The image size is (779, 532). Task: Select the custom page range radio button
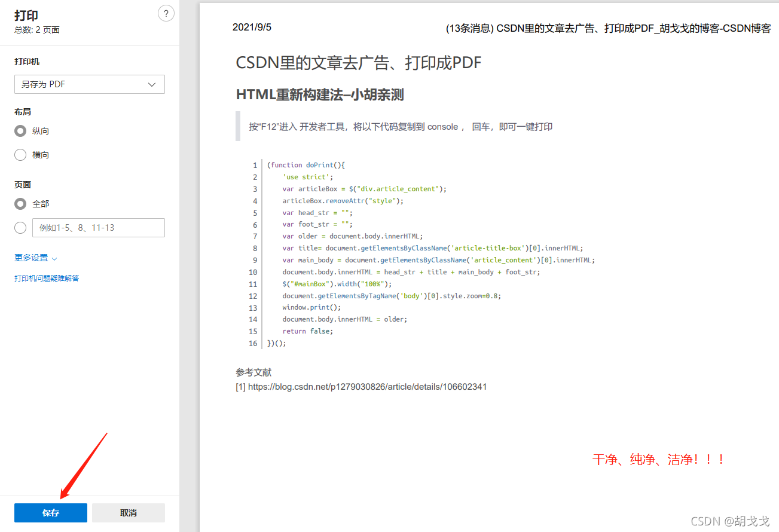(20, 228)
